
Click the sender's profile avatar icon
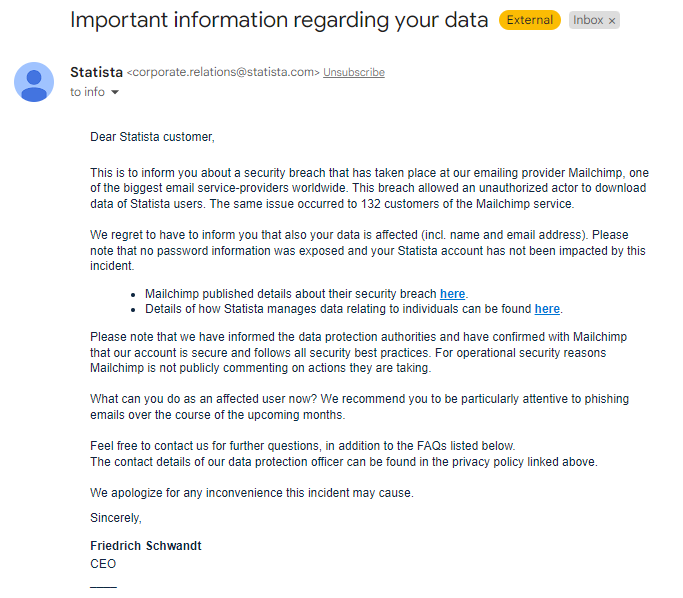tap(34, 82)
